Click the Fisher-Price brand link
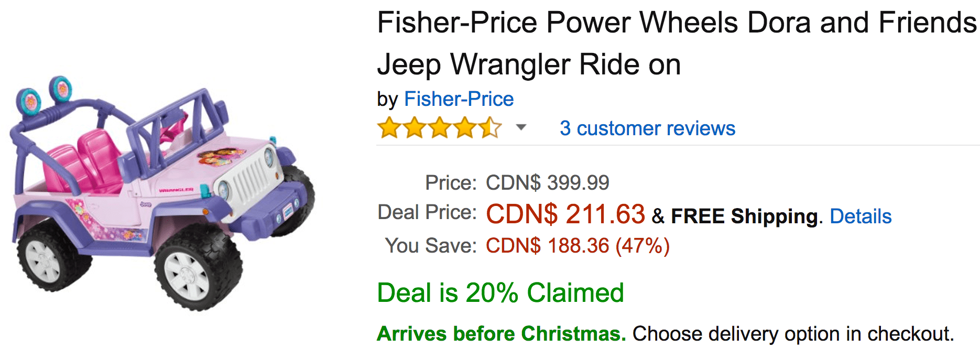This screenshot has width=980, height=348. coord(459,99)
